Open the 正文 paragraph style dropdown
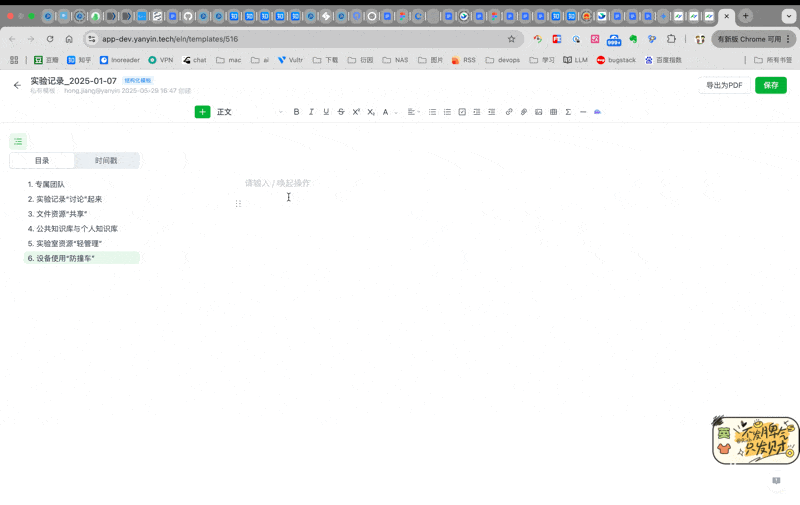The height and width of the screenshot is (505, 800). pyautogui.click(x=250, y=112)
